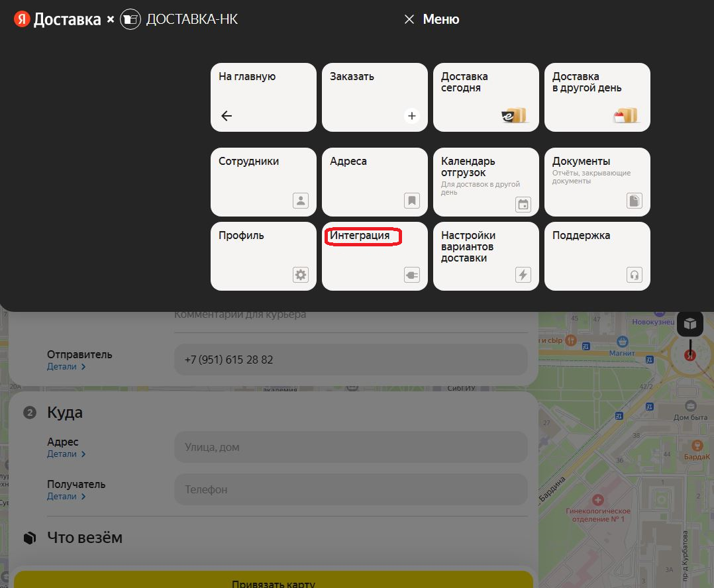Expand Детали under Адрес
The height and width of the screenshot is (588, 714).
(x=66, y=454)
